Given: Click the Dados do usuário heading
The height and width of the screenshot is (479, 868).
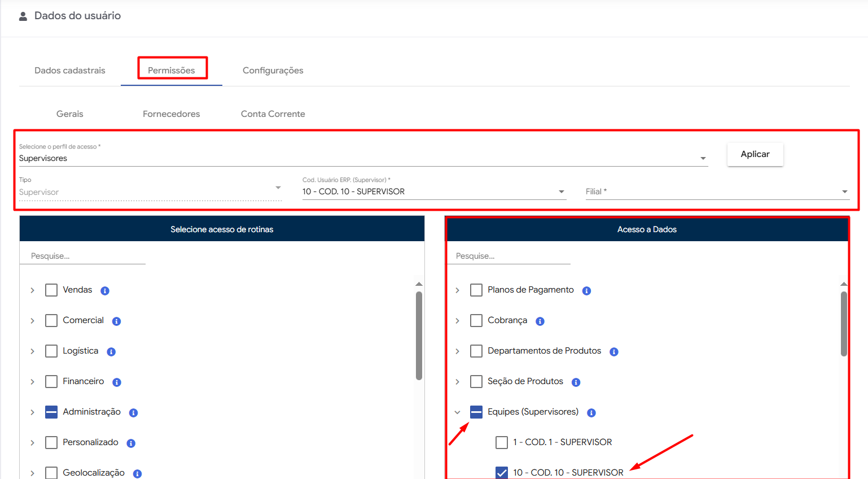Looking at the screenshot, I should pyautogui.click(x=78, y=16).
